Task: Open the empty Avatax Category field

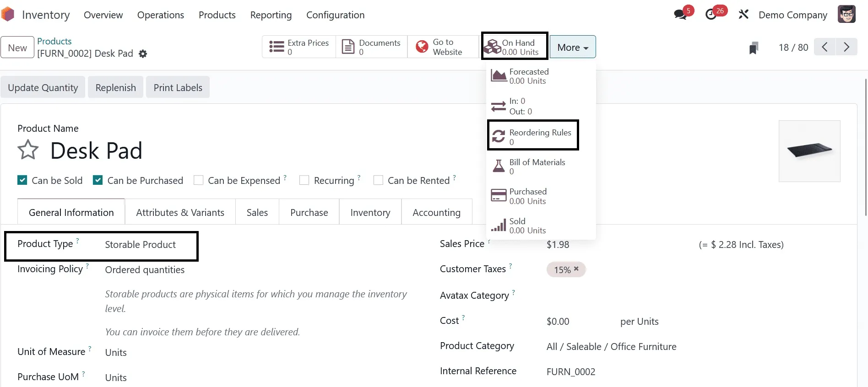Action: (x=694, y=296)
